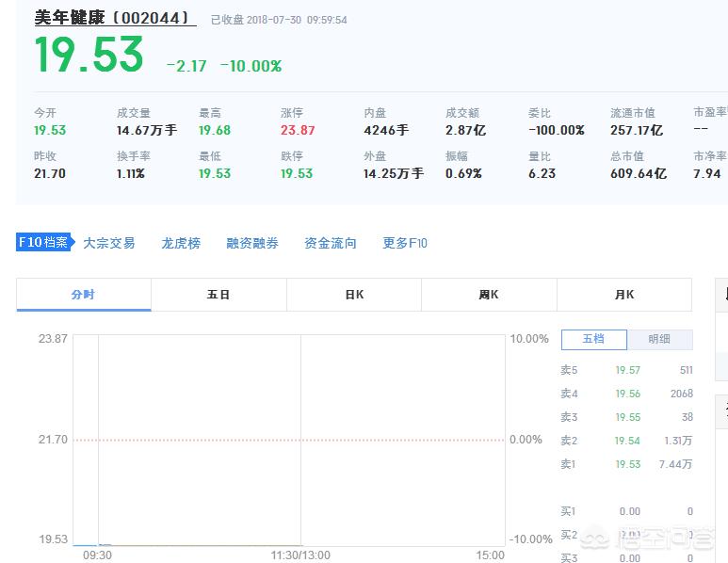Click the 23.87 chart axis label
Viewport: 728px width, 563px height.
pyautogui.click(x=53, y=339)
